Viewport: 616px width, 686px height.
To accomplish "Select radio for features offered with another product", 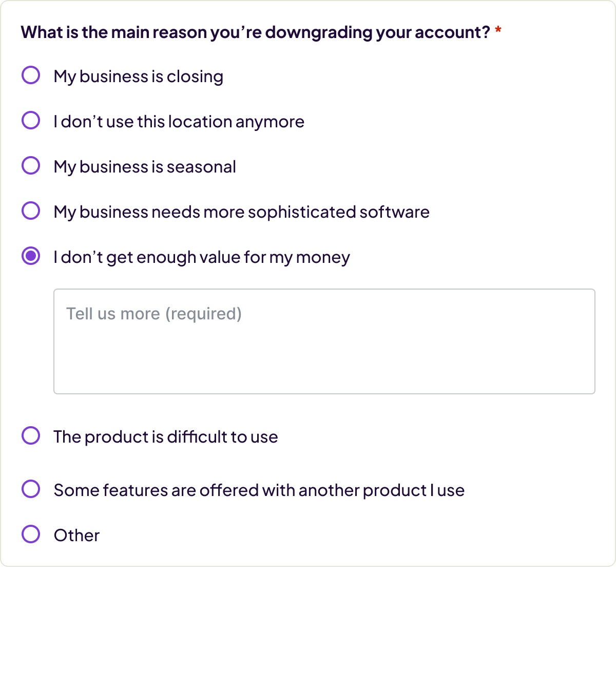I will tap(31, 489).
